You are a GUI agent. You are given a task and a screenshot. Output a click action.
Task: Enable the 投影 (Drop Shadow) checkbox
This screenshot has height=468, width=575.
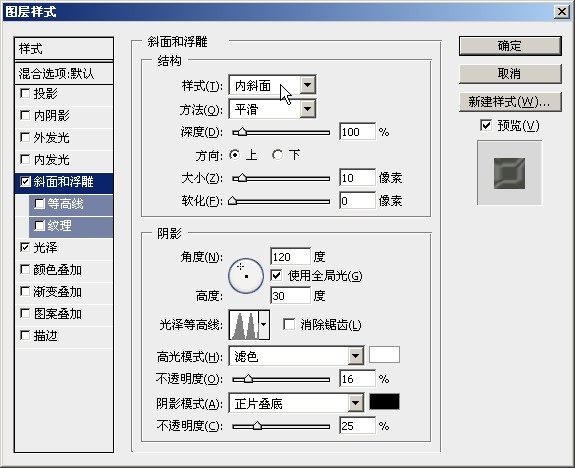[25, 93]
